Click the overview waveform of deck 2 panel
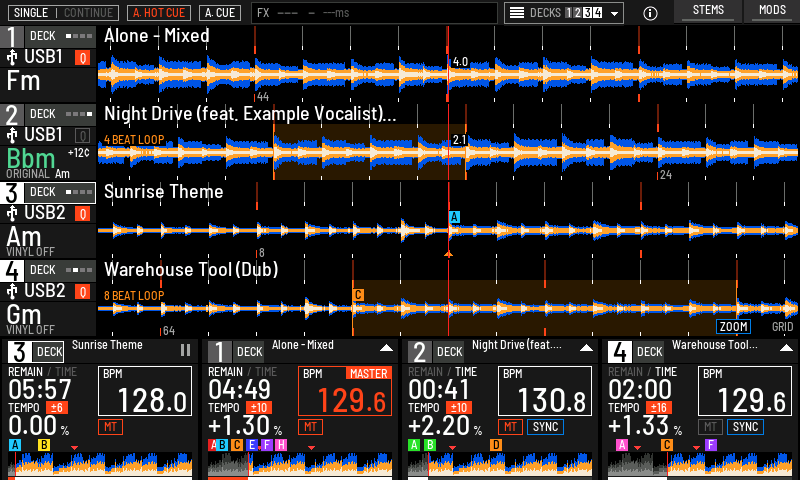Viewport: 800px width, 480px height. 500,465
